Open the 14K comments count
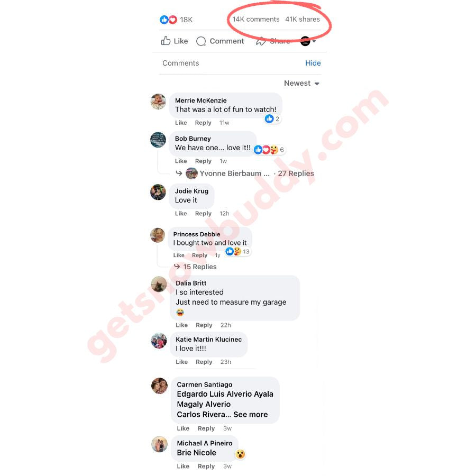 tap(256, 19)
